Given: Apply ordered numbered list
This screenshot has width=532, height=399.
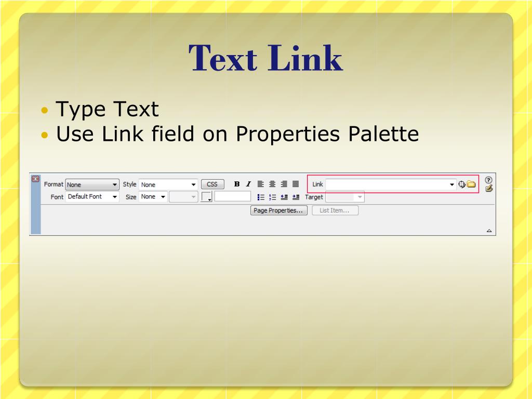Looking at the screenshot, I should click(x=272, y=197).
